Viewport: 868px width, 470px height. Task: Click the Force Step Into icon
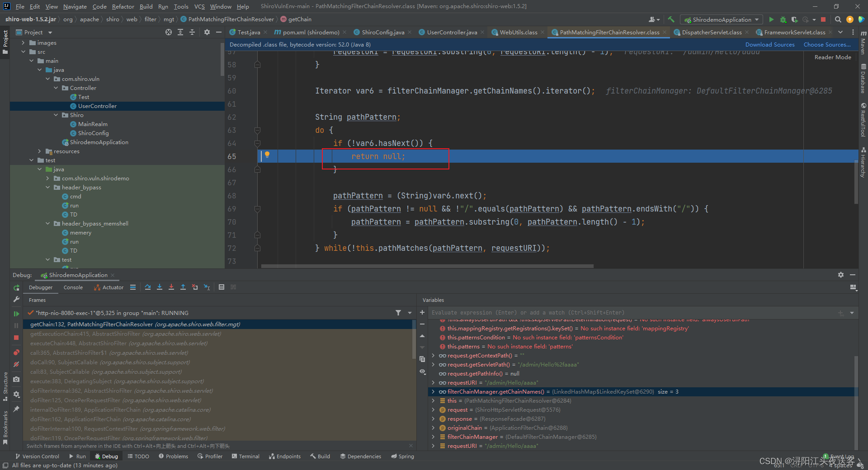click(x=171, y=287)
